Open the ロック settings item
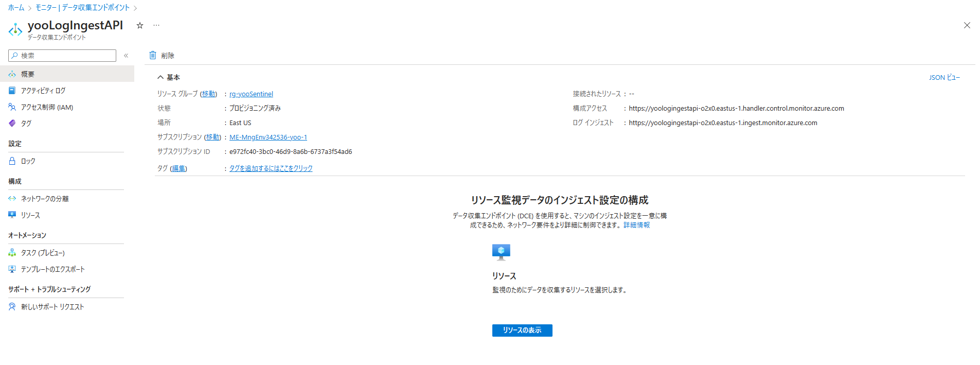Screen dimensions: 980x365 pos(67,161)
